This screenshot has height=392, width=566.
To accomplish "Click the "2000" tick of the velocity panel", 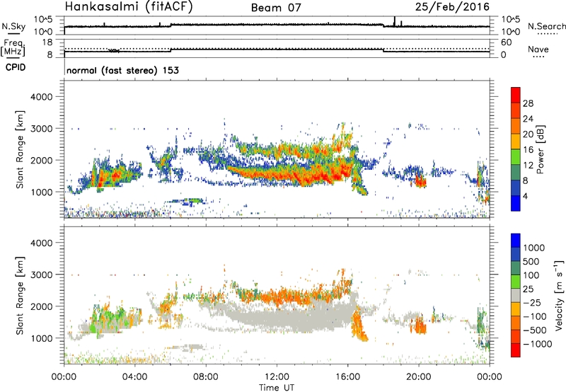I will click(41, 306).
